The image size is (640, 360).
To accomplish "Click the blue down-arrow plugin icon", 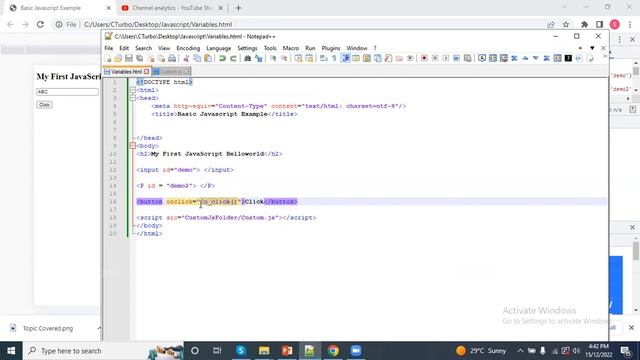I will 536,58.
